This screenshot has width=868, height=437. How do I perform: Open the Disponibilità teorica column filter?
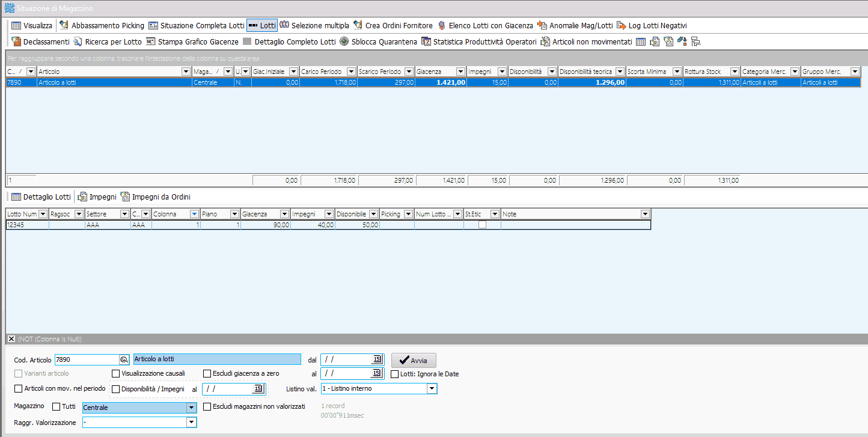(x=620, y=72)
